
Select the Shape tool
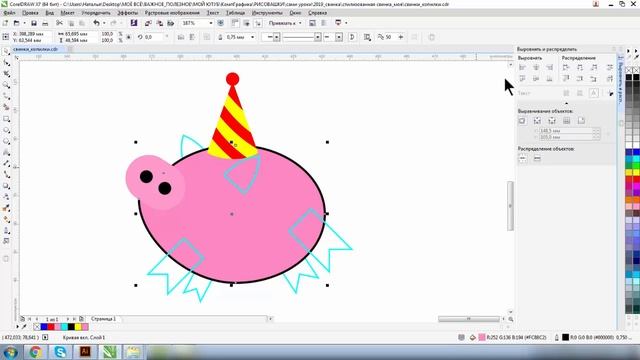6,63
